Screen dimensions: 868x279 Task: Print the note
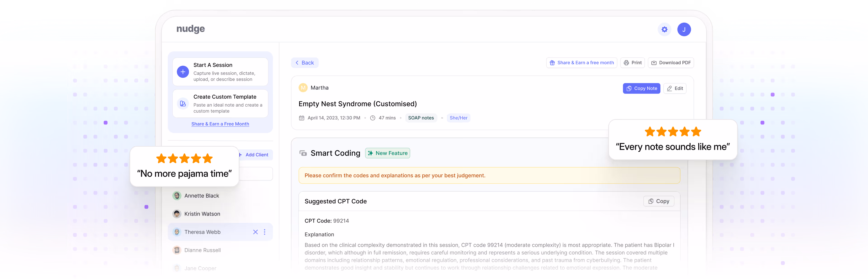(632, 63)
